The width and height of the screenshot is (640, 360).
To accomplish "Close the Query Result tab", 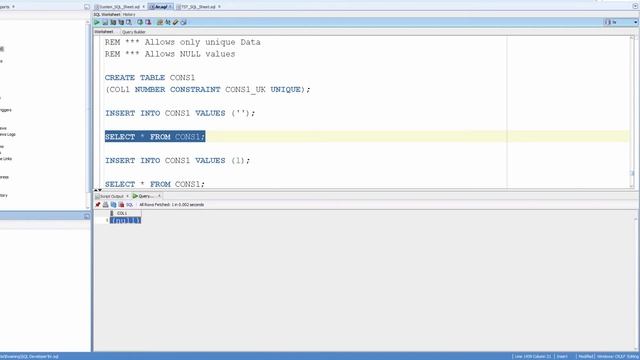I will tap(159, 196).
